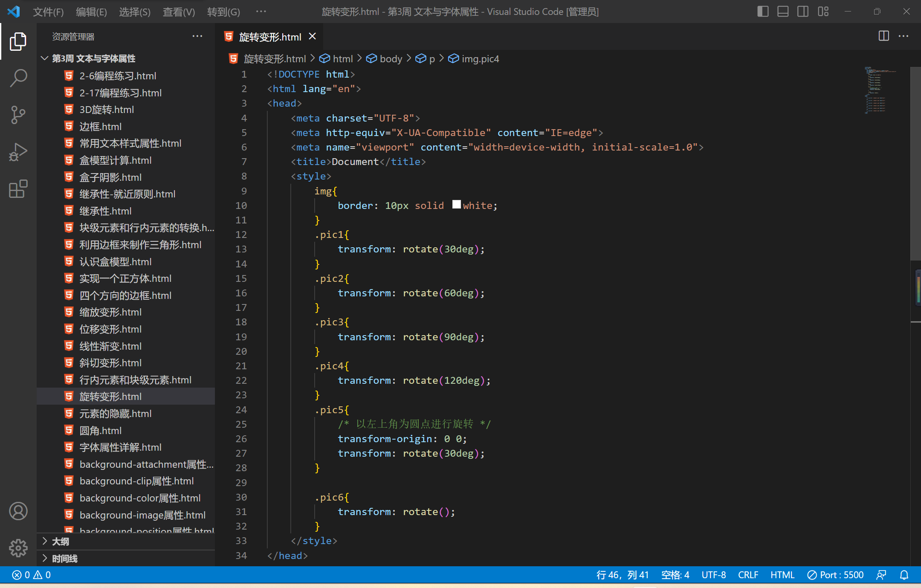Toggle the bottom panel layout button

(783, 12)
